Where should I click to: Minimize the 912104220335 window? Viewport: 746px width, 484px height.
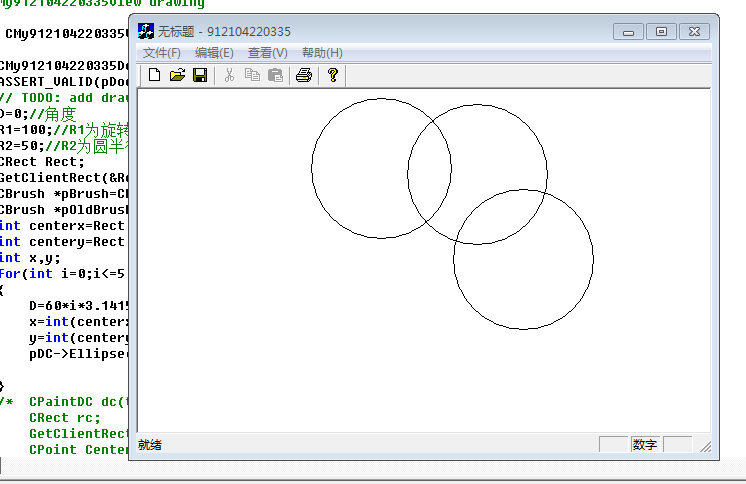point(628,32)
